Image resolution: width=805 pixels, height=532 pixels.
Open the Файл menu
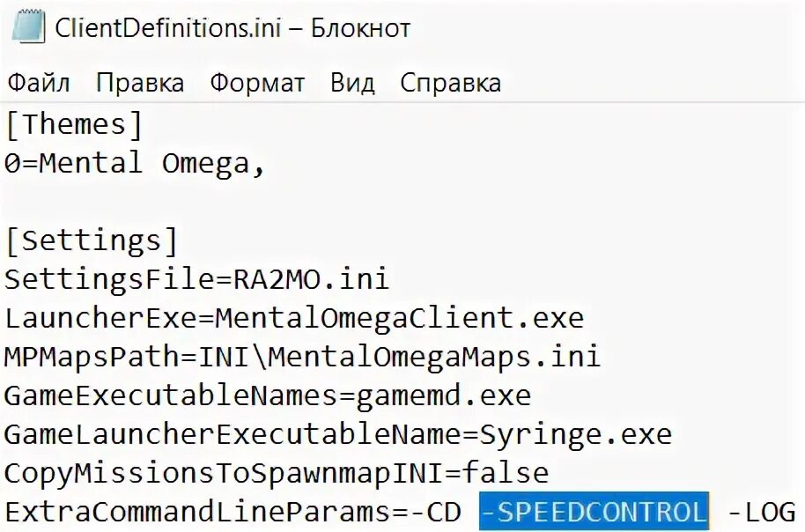point(39,83)
